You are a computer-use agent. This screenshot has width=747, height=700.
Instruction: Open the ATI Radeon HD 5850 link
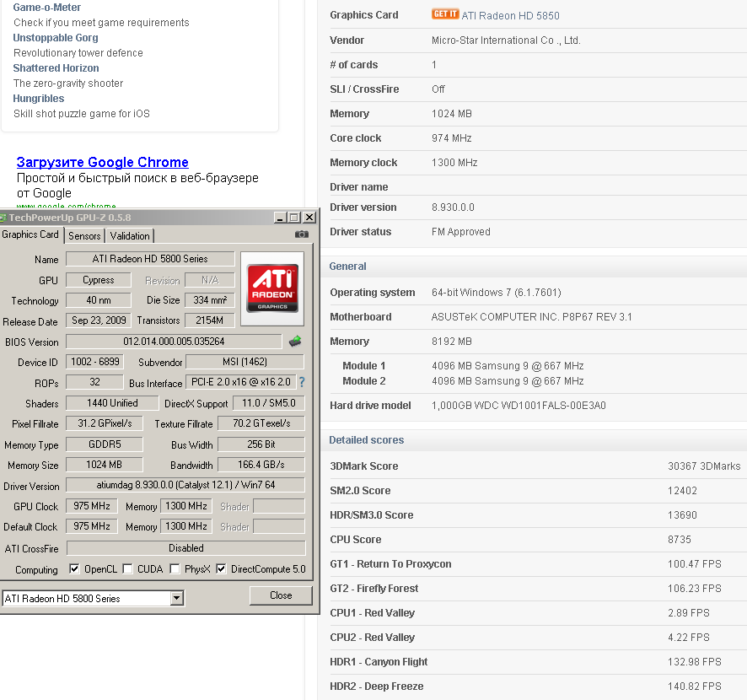point(510,16)
